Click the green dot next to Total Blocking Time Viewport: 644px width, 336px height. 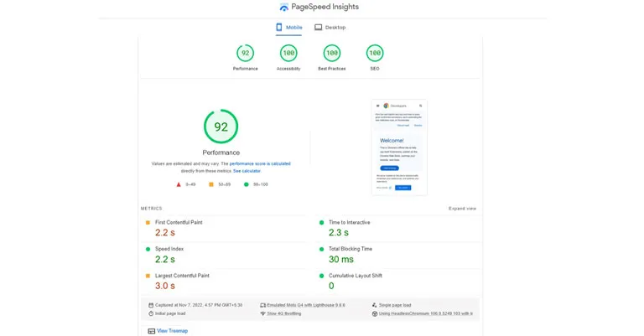322,249
